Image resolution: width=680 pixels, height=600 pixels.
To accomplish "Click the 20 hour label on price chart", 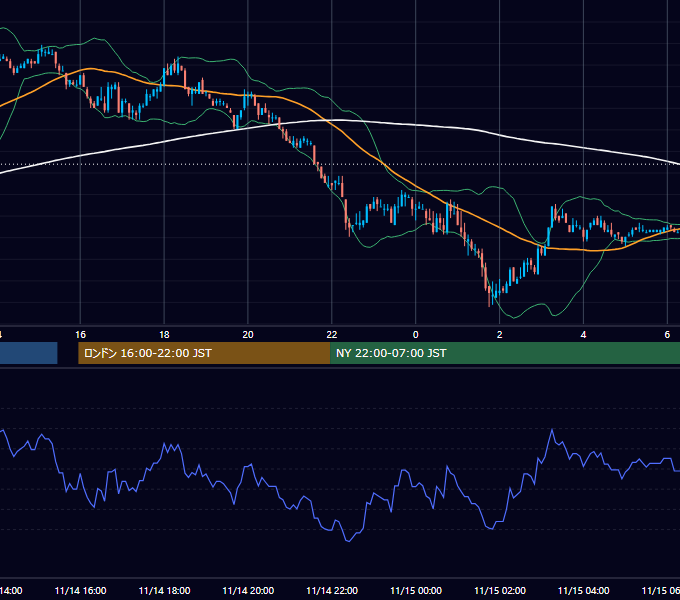I will pyautogui.click(x=248, y=335).
